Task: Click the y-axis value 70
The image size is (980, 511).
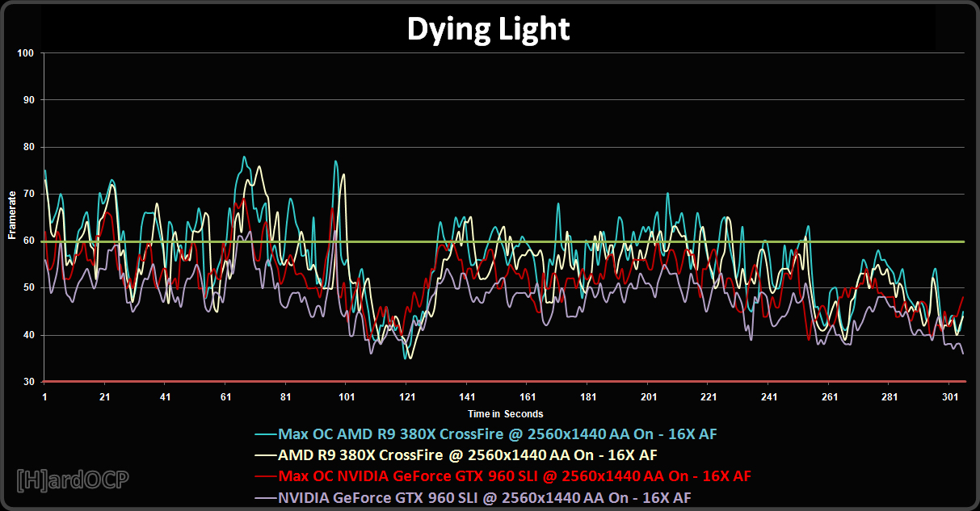Action: coord(27,194)
